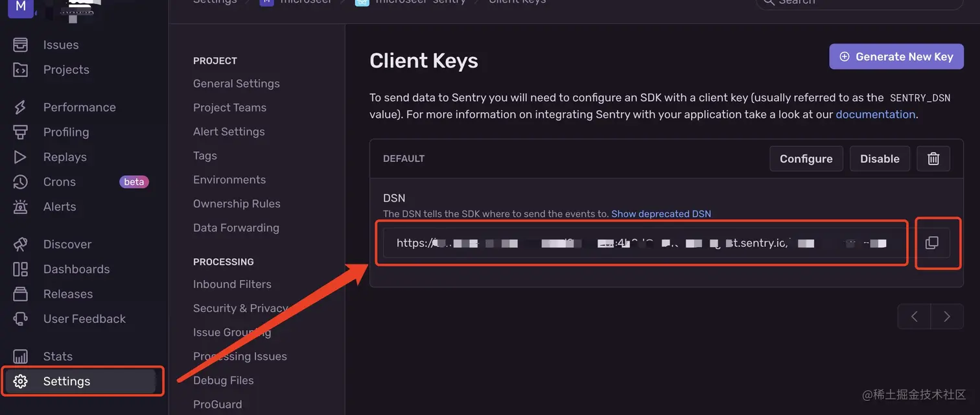
Task: Copy the DSN with the copy icon
Action: coord(932,243)
